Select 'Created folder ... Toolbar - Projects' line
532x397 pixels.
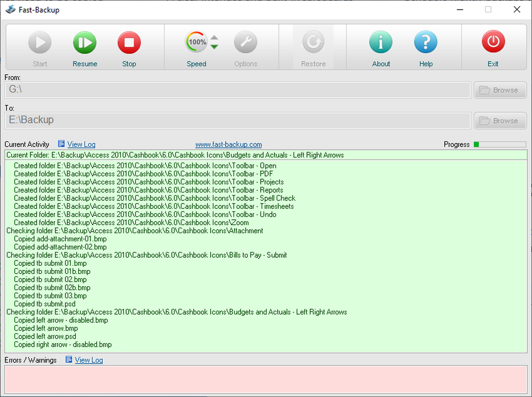[x=148, y=182]
